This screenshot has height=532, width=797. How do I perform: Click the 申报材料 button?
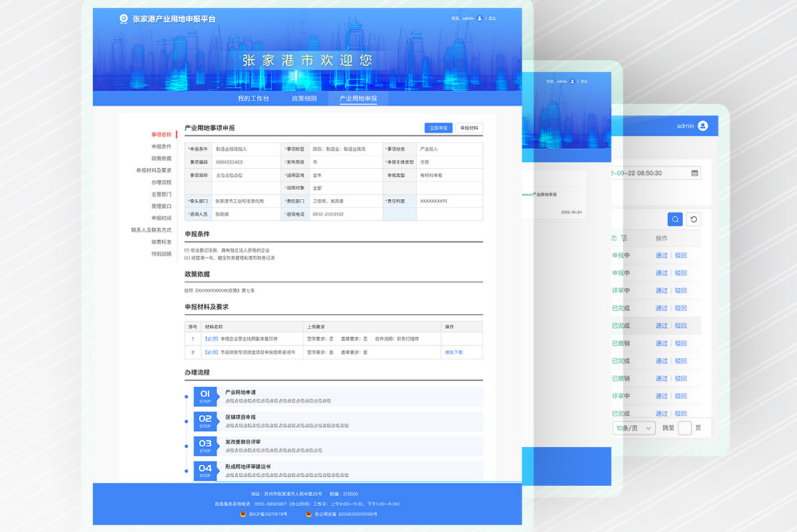(x=469, y=128)
